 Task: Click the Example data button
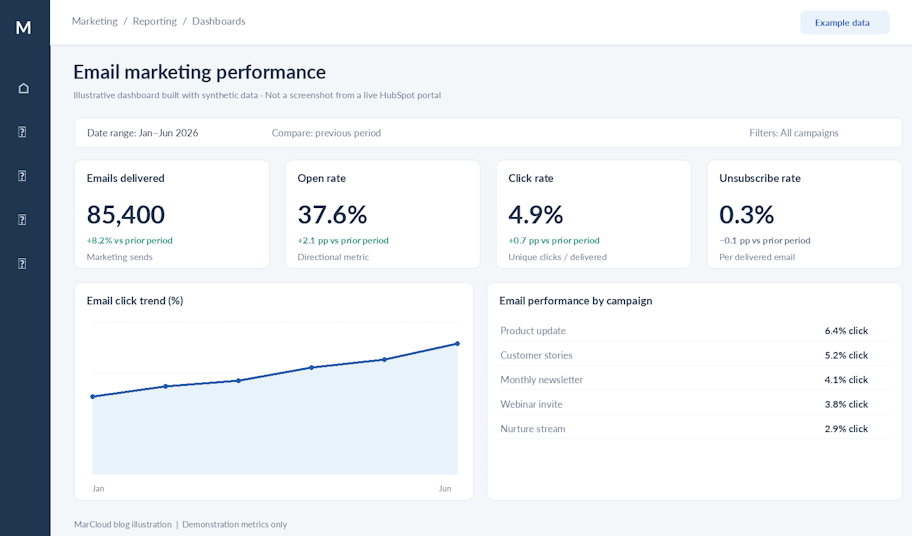point(845,23)
